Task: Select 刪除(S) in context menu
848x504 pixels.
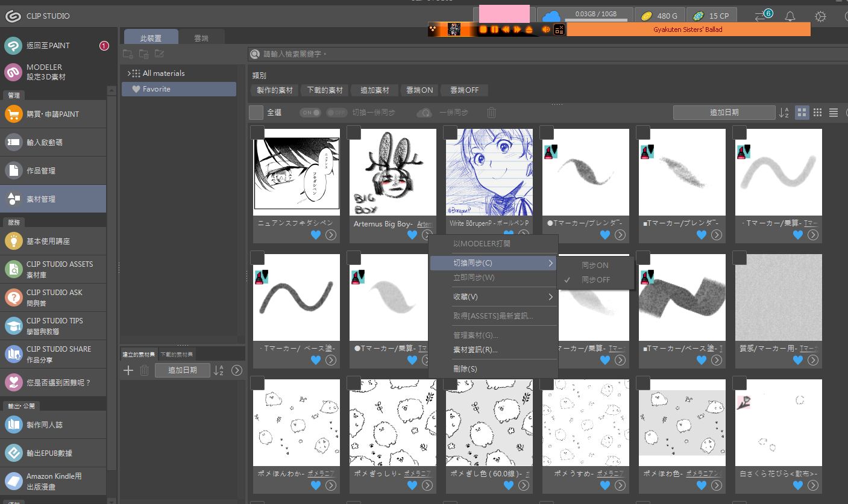Action: [492, 369]
